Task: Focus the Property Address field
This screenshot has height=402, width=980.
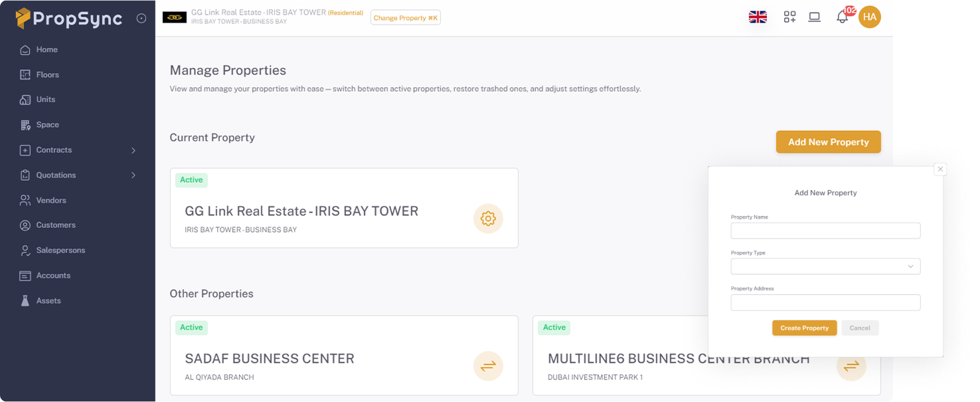Action: pos(825,302)
